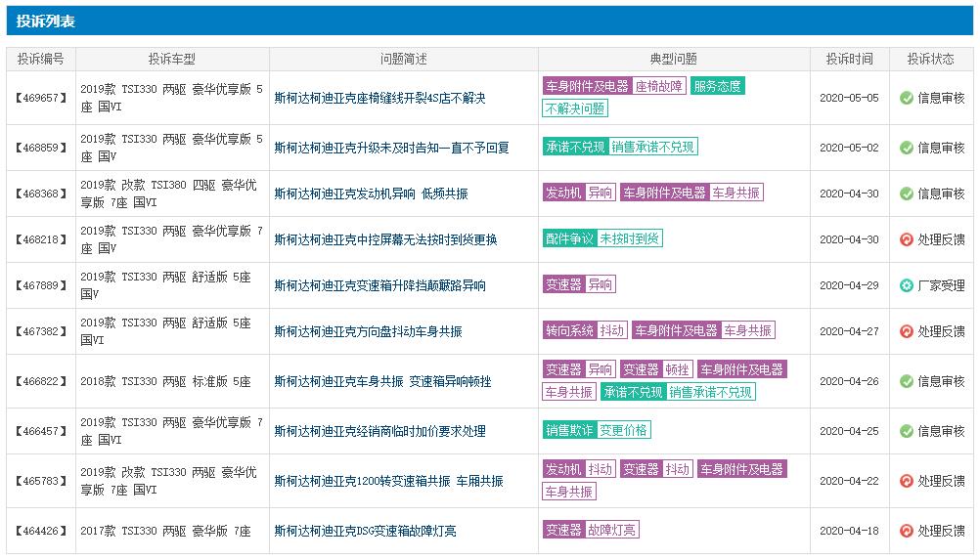Click the red feedback icon in row 465783
980x560 pixels.
(907, 482)
